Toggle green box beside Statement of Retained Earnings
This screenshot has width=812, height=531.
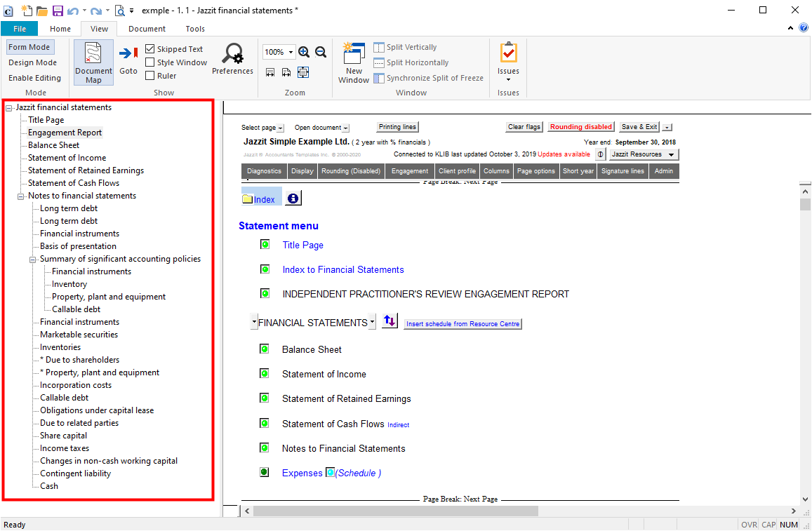(x=264, y=398)
